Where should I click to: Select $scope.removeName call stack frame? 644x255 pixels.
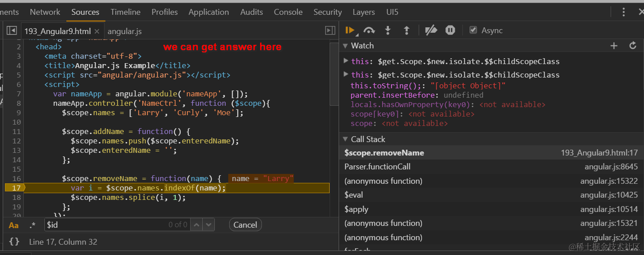pyautogui.click(x=491, y=153)
